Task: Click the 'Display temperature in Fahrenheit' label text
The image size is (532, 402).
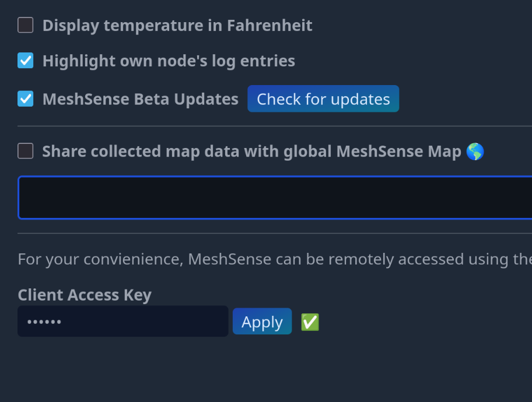Action: (x=177, y=26)
